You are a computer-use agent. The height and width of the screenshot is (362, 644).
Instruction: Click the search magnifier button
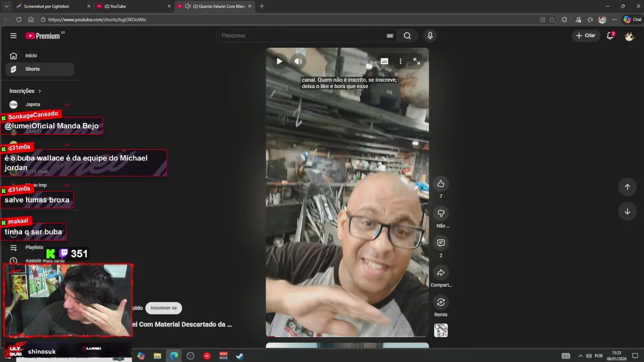coord(407,36)
